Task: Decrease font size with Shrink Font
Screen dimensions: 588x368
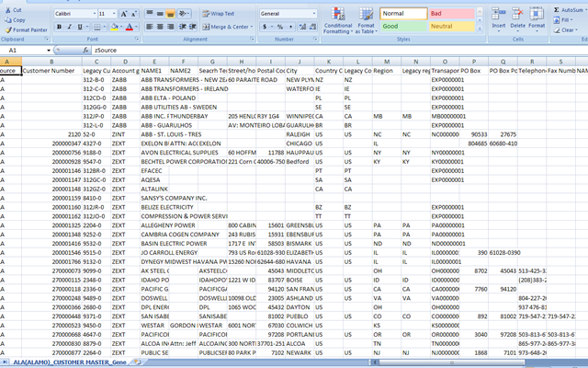Action: [134, 14]
